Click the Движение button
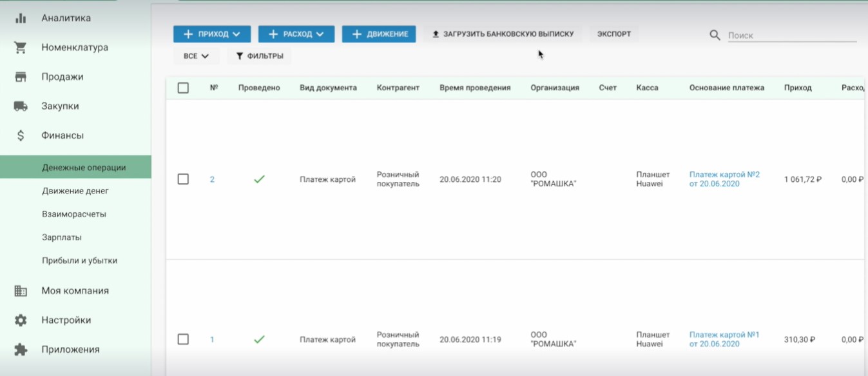Screen dimensions: 868x376 pos(379,34)
